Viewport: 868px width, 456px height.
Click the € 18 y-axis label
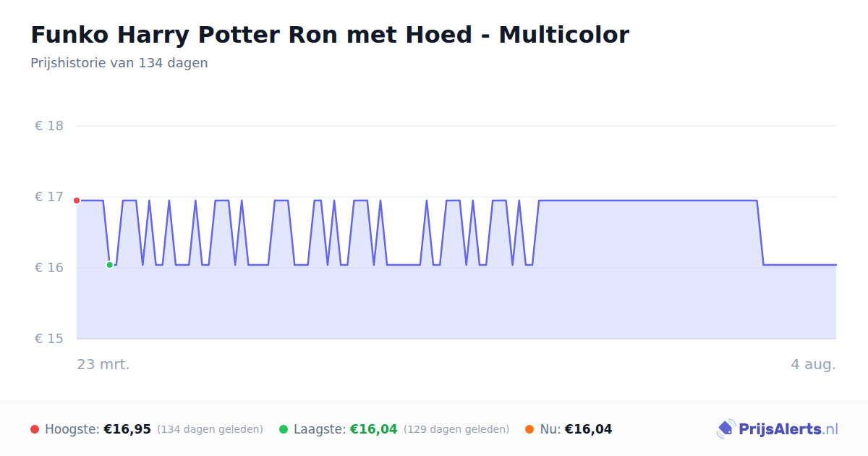click(x=49, y=126)
